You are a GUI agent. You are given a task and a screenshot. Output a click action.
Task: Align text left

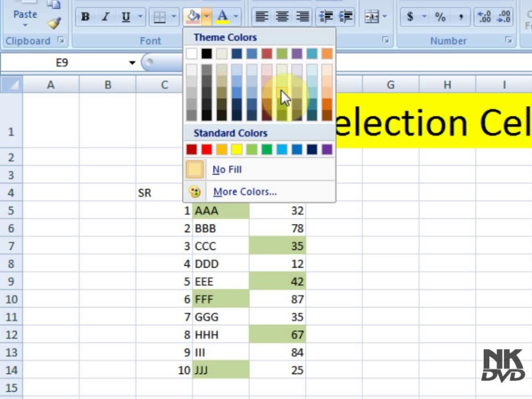(262, 16)
